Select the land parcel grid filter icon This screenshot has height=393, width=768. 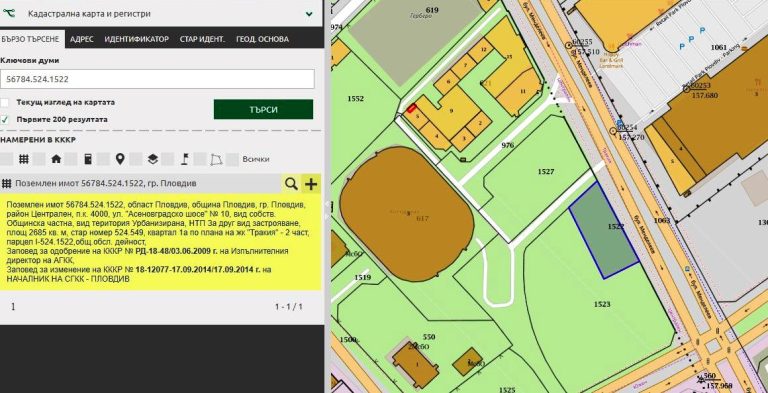tap(24, 159)
